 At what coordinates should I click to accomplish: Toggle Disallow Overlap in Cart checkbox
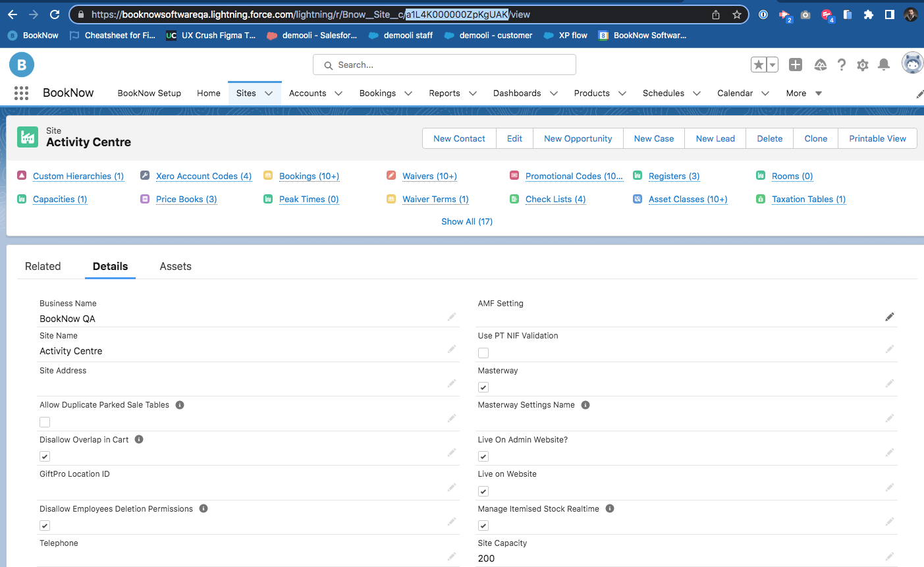point(45,456)
